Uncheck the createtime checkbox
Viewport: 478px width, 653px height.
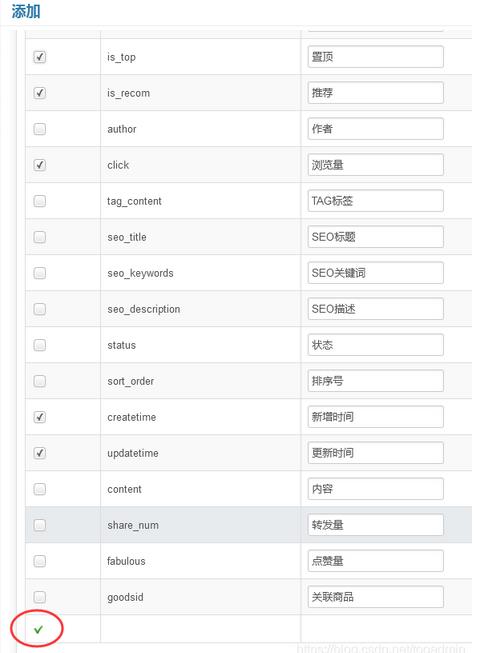click(40, 417)
